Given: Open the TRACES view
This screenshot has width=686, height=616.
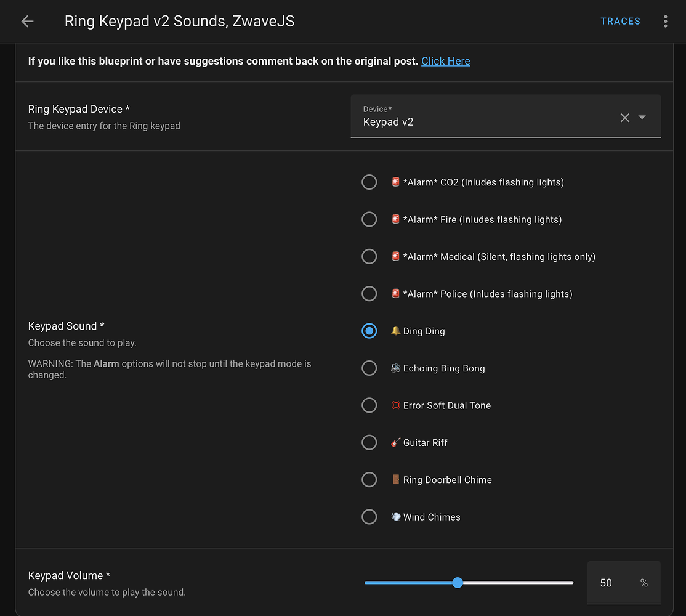Looking at the screenshot, I should point(620,21).
